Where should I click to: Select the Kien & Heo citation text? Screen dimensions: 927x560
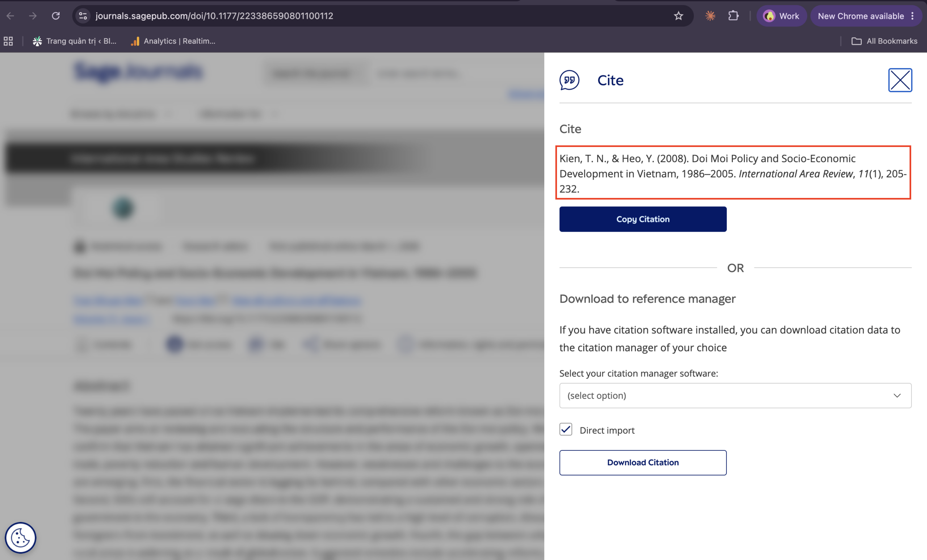pyautogui.click(x=733, y=173)
